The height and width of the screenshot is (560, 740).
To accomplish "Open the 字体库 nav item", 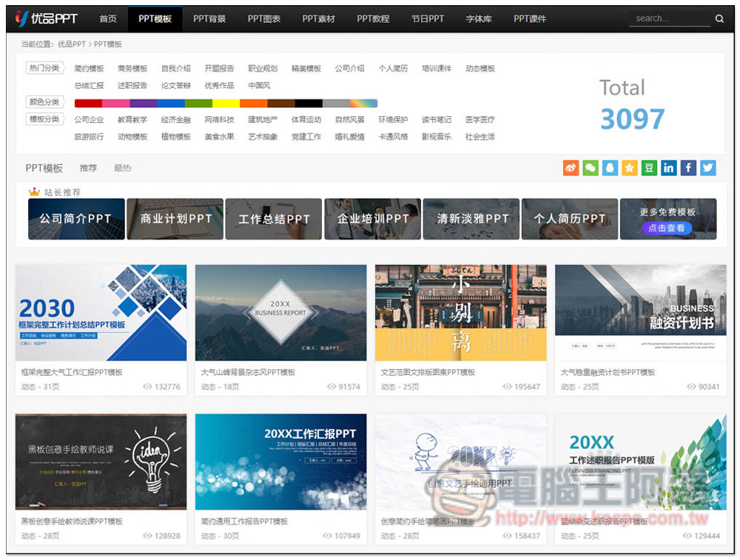I will pyautogui.click(x=479, y=19).
